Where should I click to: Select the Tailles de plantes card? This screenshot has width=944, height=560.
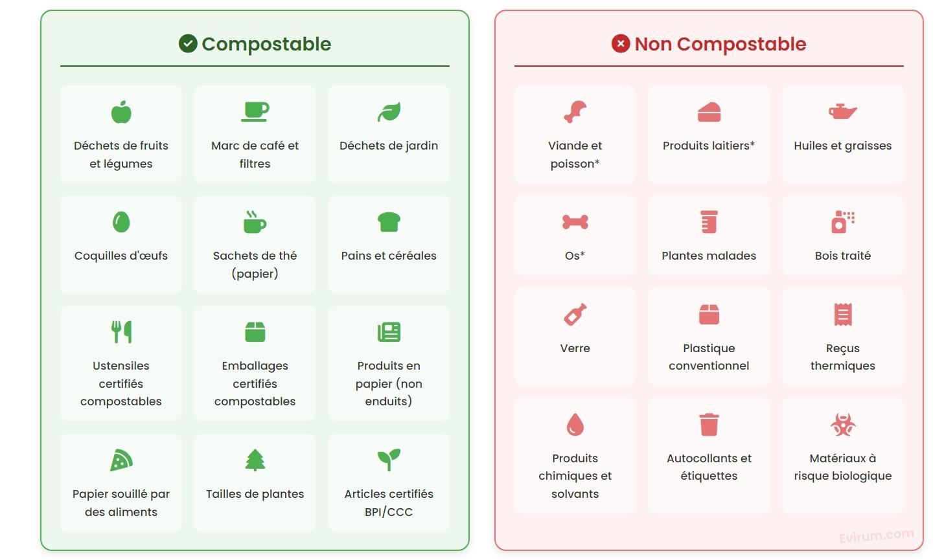[255, 482]
